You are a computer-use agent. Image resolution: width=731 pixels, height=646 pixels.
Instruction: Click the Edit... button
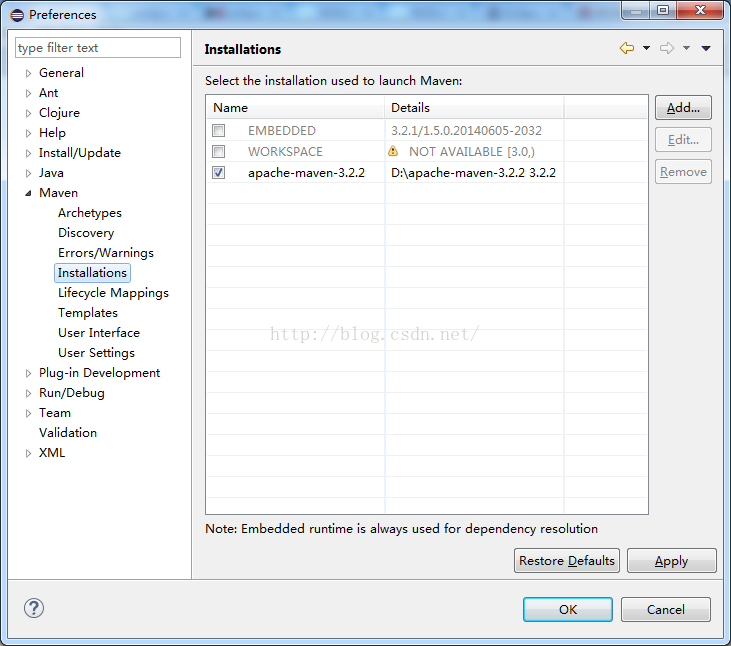[x=683, y=140]
